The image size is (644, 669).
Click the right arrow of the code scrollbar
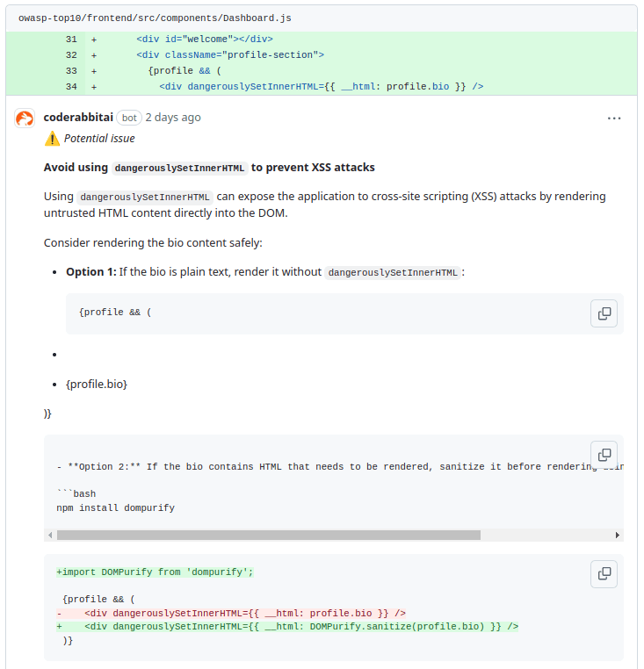618,535
